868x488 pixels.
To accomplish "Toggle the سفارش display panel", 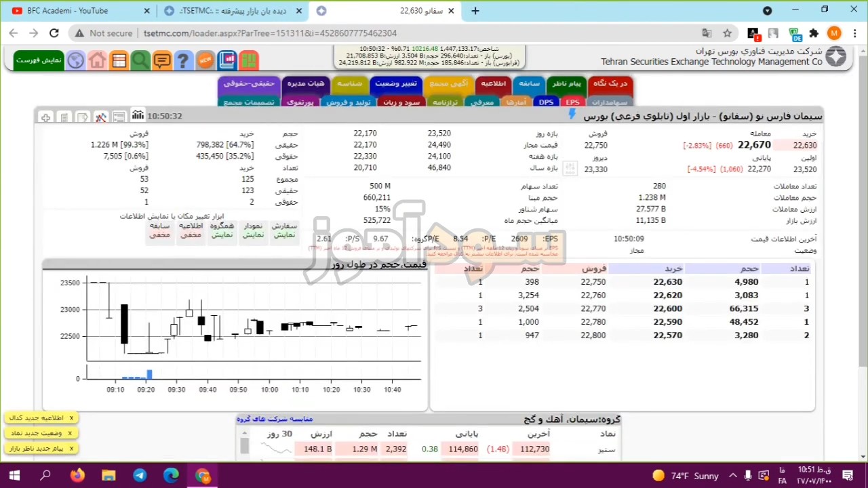I will (284, 230).
